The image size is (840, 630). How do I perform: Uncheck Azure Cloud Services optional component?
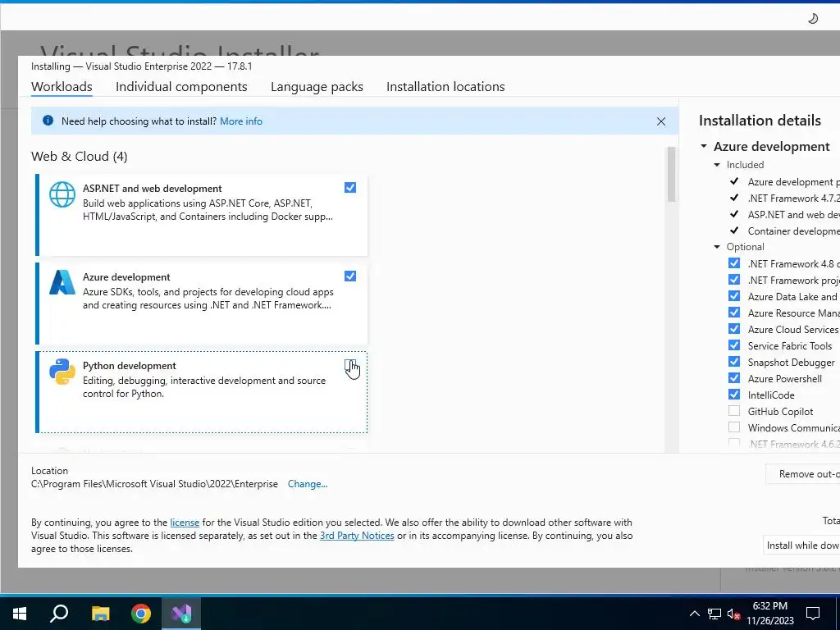tap(734, 329)
